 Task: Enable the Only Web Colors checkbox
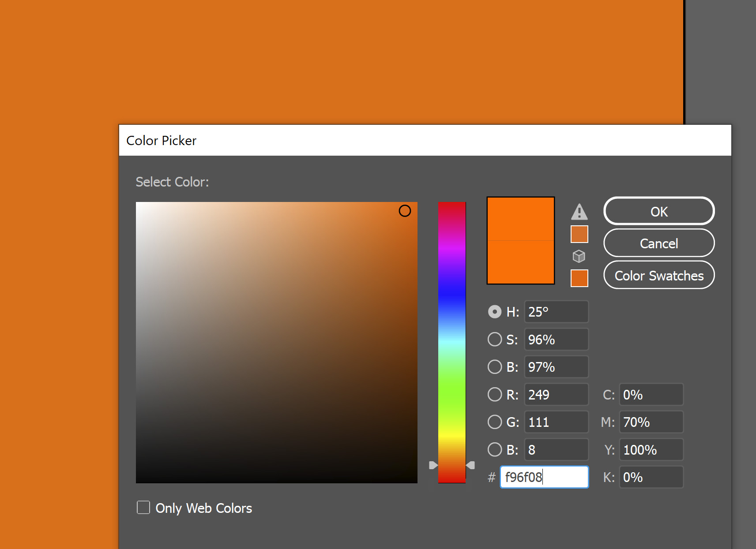143,508
